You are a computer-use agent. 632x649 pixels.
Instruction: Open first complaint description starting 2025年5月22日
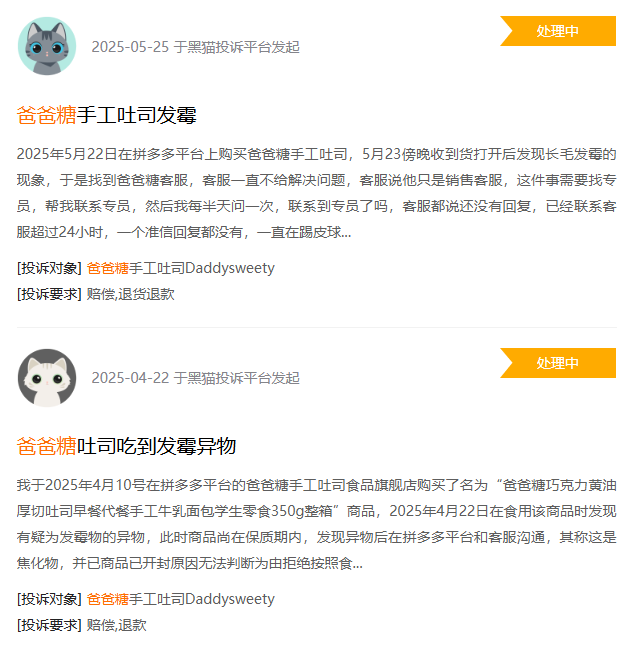pyautogui.click(x=317, y=193)
